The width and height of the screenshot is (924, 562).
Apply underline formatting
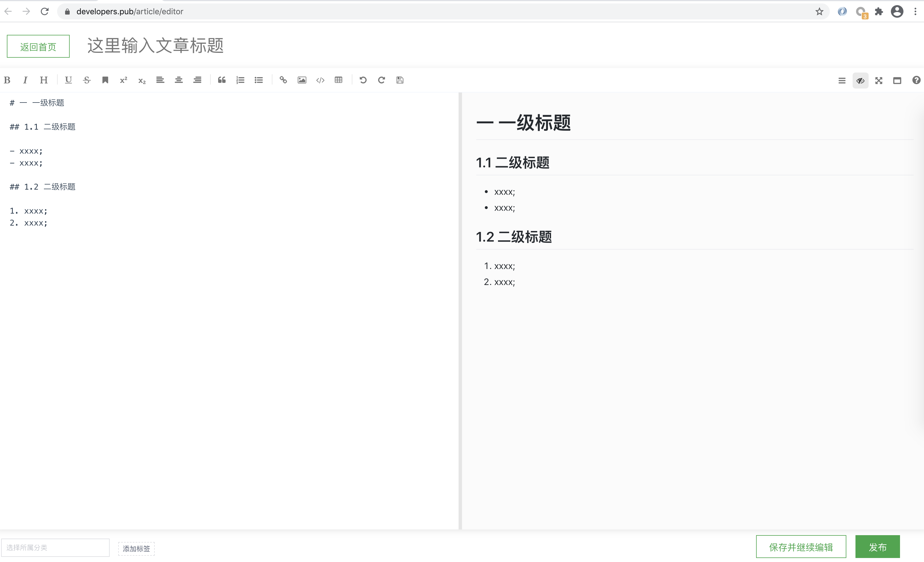(x=68, y=80)
